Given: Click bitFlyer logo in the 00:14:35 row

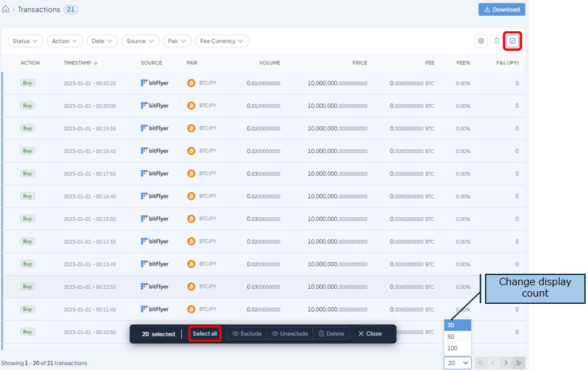Looking at the screenshot, I should coord(155,241).
